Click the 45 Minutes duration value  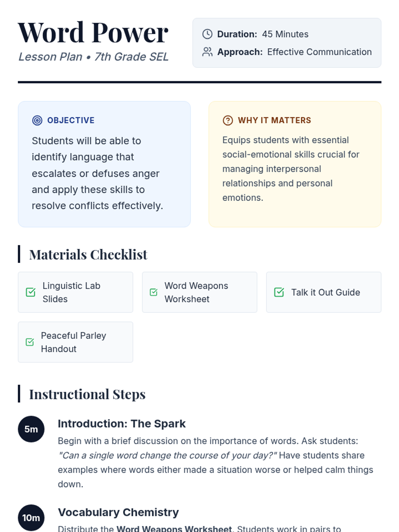[x=285, y=34]
